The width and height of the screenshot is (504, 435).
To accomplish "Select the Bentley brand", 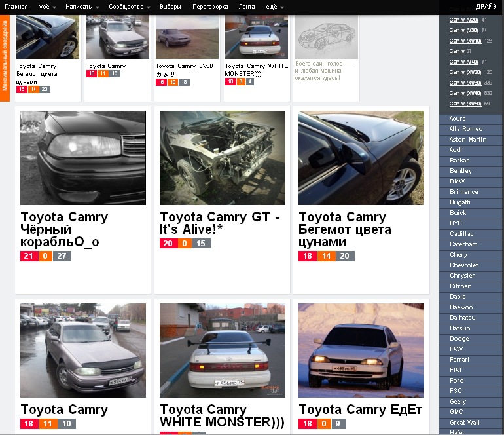I will click(x=471, y=171).
